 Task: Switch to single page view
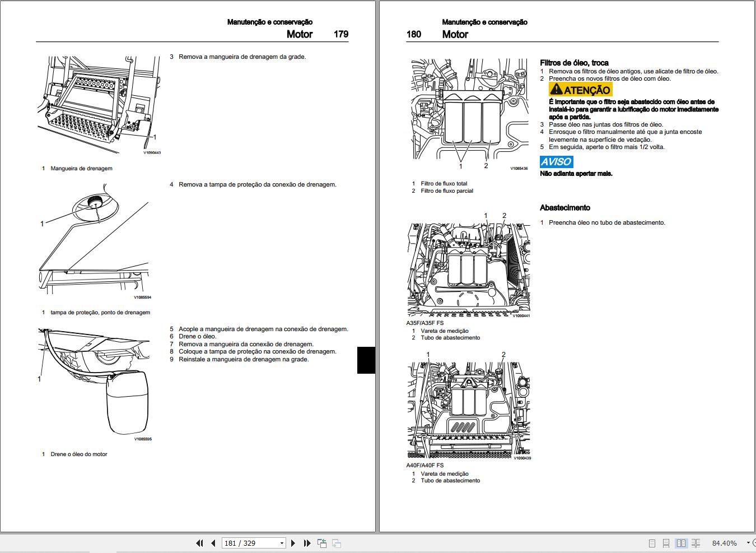652,543
